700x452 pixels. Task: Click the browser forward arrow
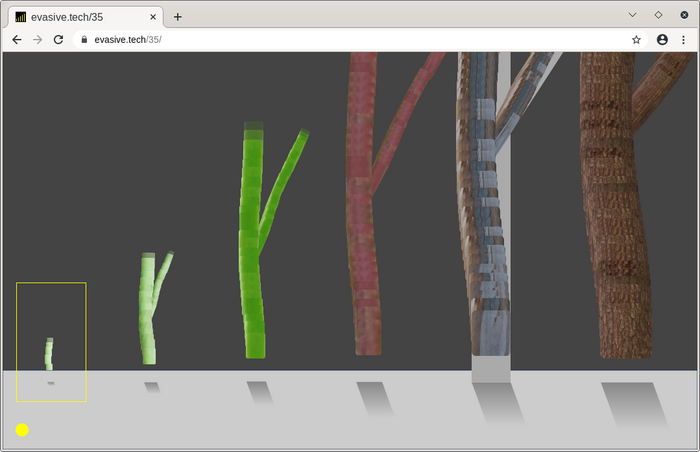point(38,40)
